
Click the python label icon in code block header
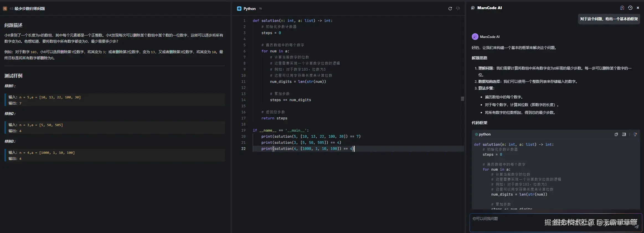[x=476, y=134]
